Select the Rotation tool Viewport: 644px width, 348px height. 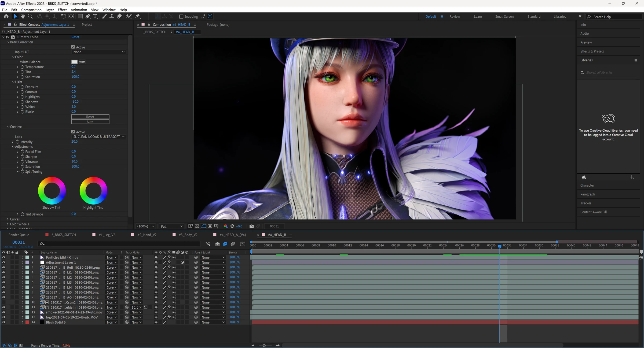tap(63, 16)
